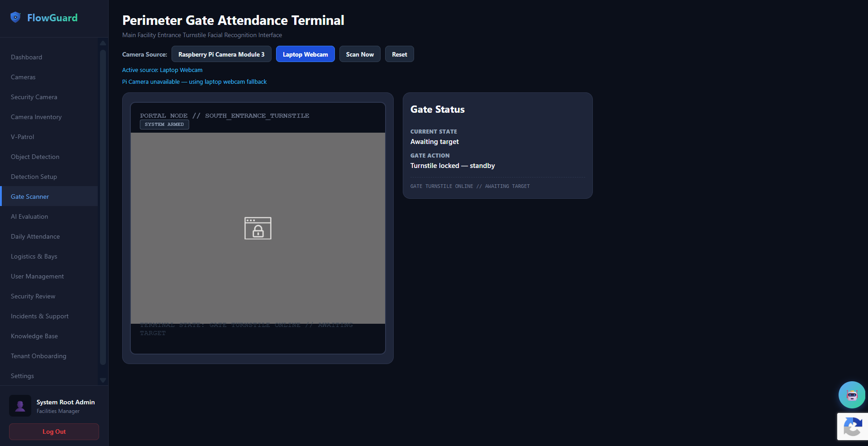
Task: Open Camera Inventory in sidebar
Action: (49, 117)
